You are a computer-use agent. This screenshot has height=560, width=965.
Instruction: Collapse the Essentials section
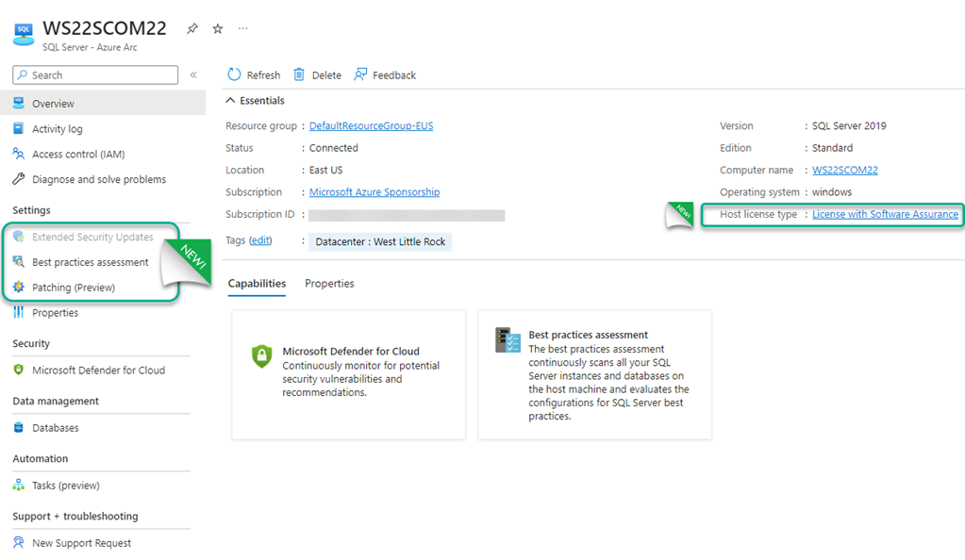232,101
